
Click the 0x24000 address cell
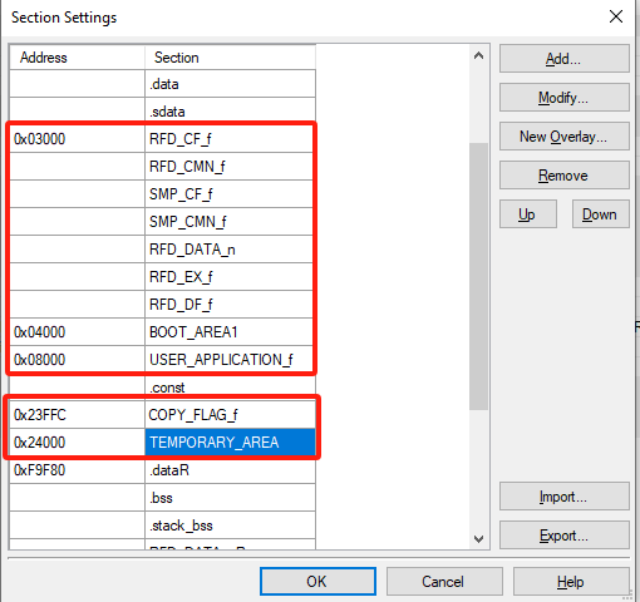click(77, 442)
